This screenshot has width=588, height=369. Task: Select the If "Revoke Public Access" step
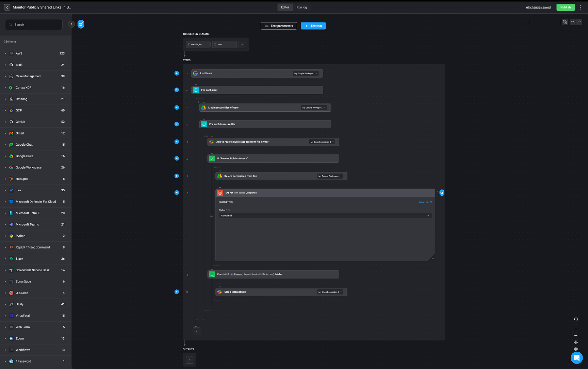click(x=273, y=158)
